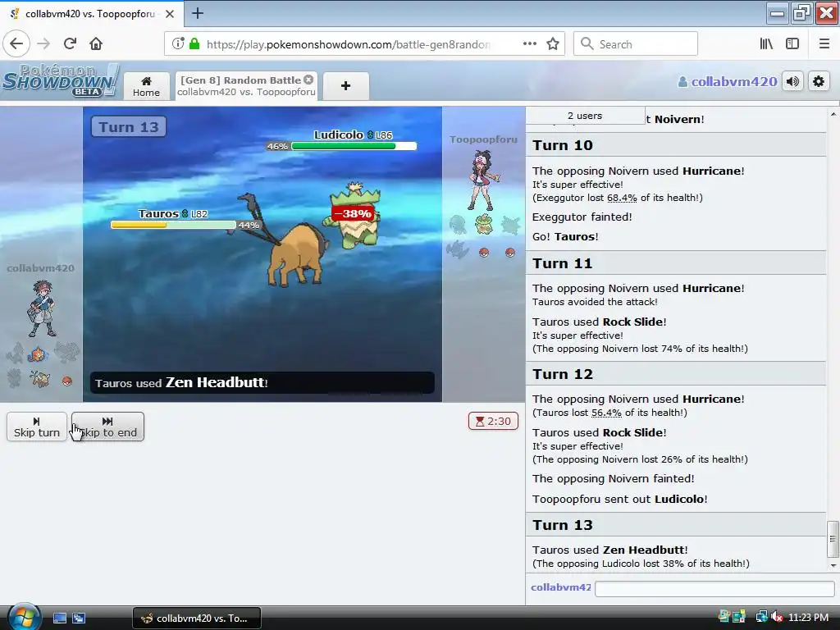Click 'Exeggutor fainted!' log line

click(582, 217)
